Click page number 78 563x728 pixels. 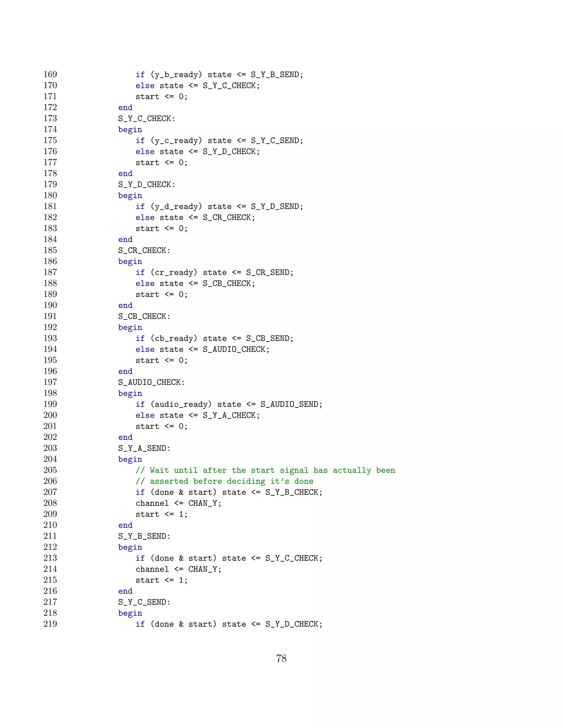coord(281,659)
